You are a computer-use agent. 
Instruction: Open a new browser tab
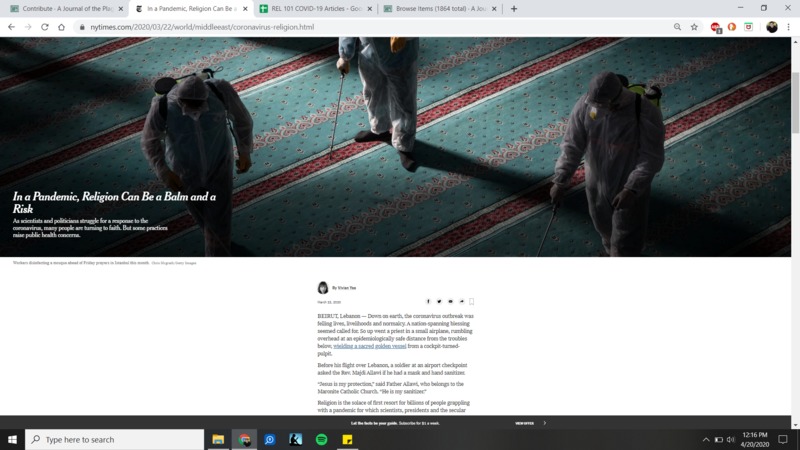(514, 9)
